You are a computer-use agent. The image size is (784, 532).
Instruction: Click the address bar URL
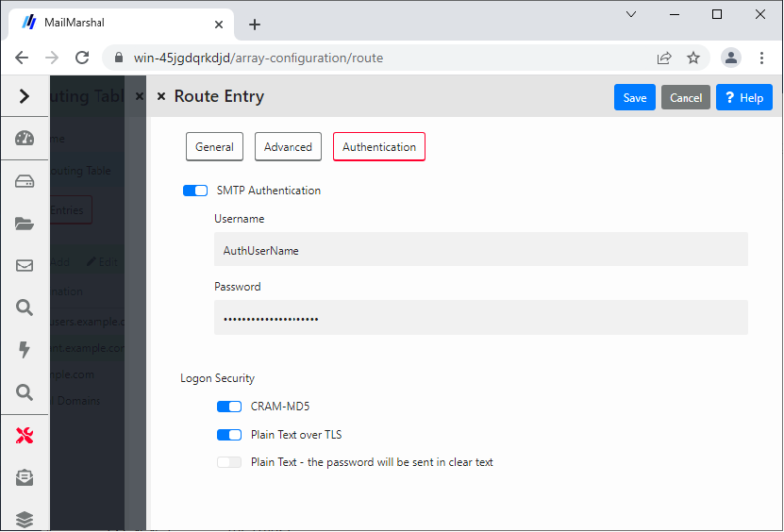pos(258,58)
